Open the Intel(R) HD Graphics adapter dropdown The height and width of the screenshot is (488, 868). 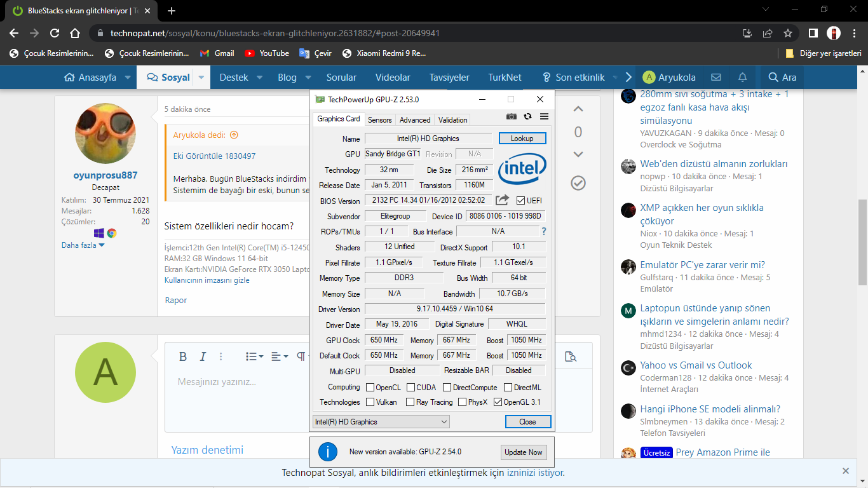click(x=381, y=422)
